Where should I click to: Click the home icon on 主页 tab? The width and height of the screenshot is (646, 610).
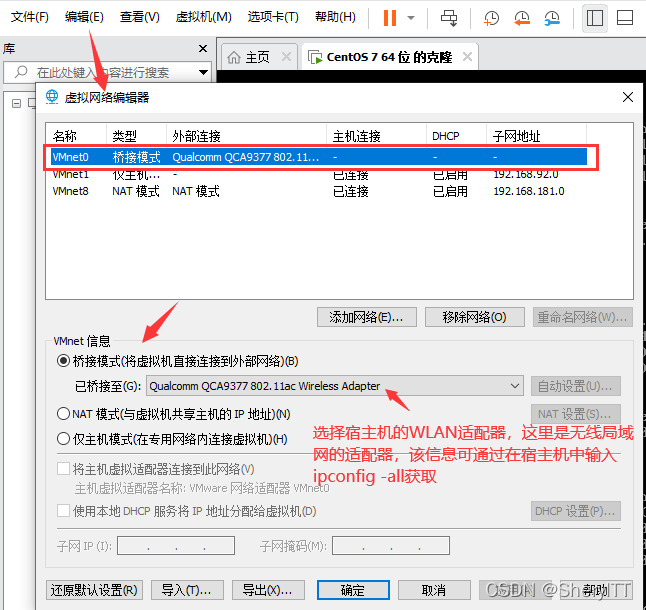tap(234, 57)
